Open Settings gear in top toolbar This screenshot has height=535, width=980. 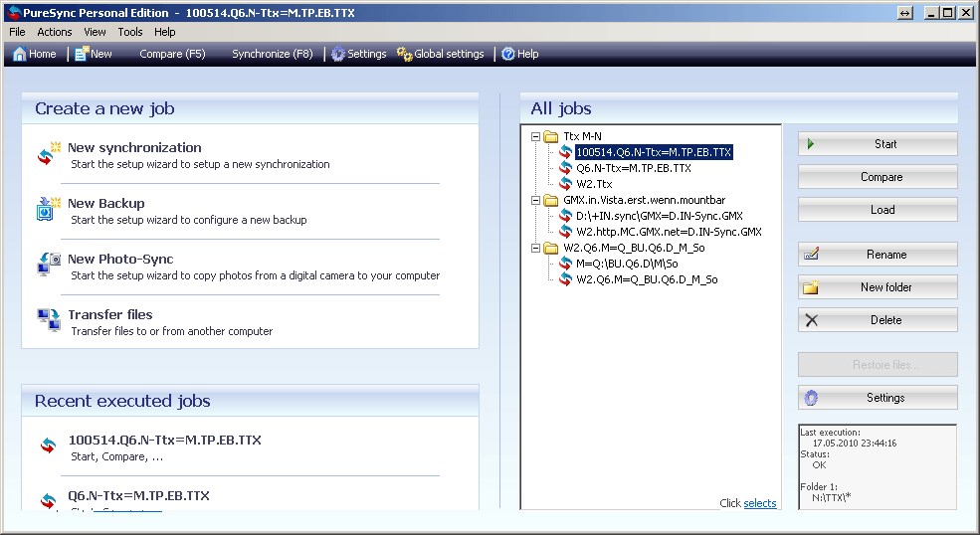click(x=338, y=54)
